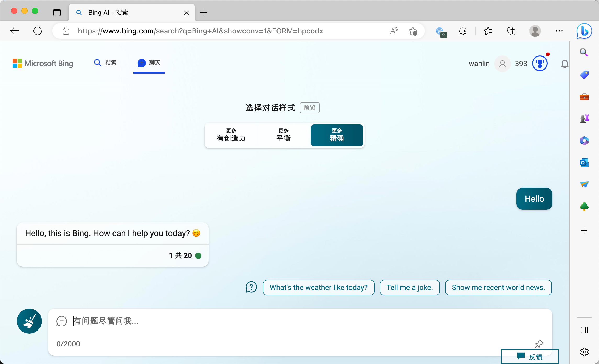
Task: Click the Bing account avatar
Action: coord(502,64)
